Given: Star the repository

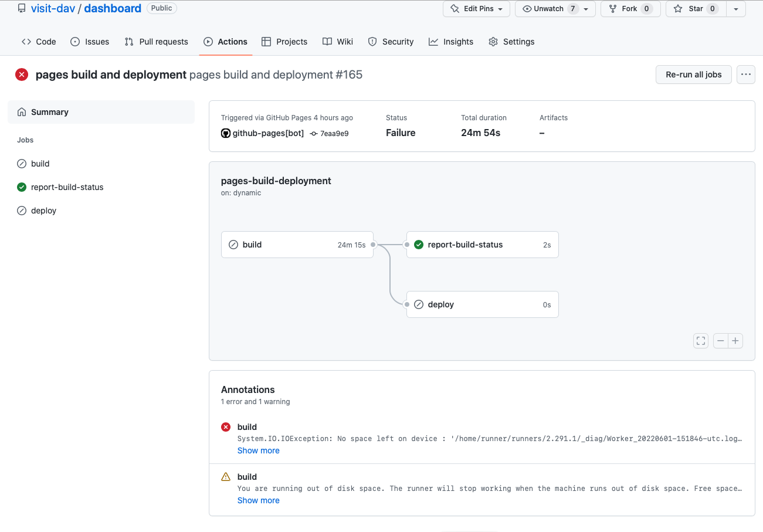Looking at the screenshot, I should 696,9.
